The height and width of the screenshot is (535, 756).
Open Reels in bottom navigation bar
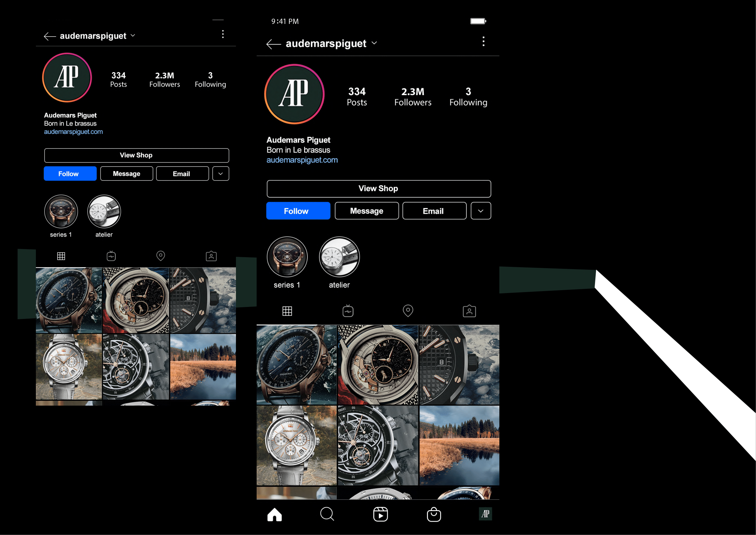point(381,514)
